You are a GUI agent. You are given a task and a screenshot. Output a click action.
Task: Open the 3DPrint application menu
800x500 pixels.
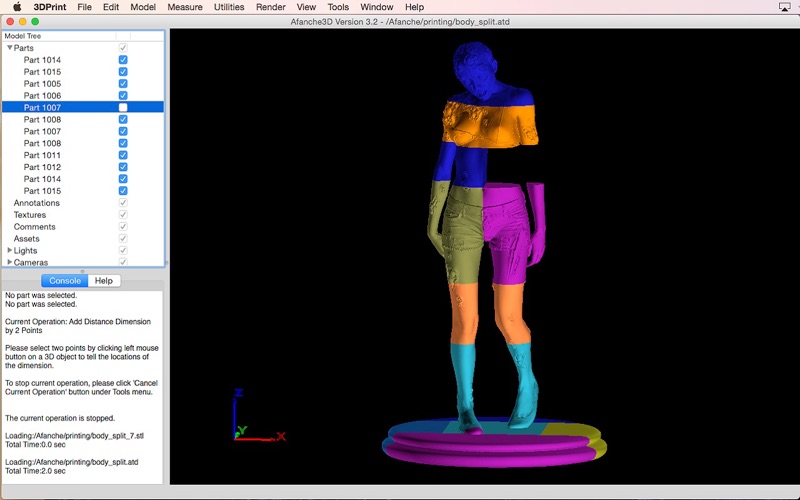click(49, 7)
